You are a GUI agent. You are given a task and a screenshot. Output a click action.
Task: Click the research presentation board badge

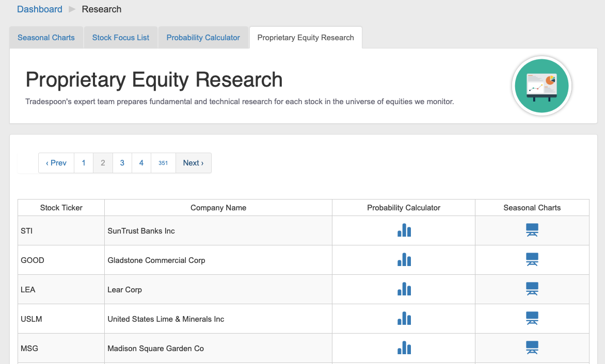tap(542, 86)
